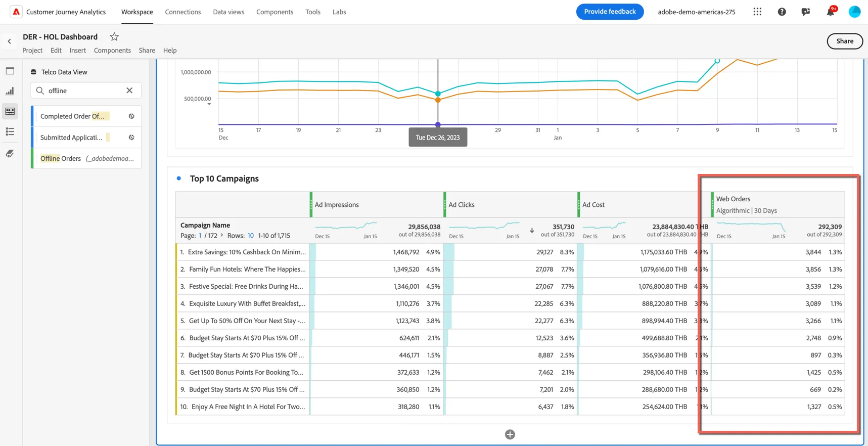Open the Project menu

coord(32,50)
